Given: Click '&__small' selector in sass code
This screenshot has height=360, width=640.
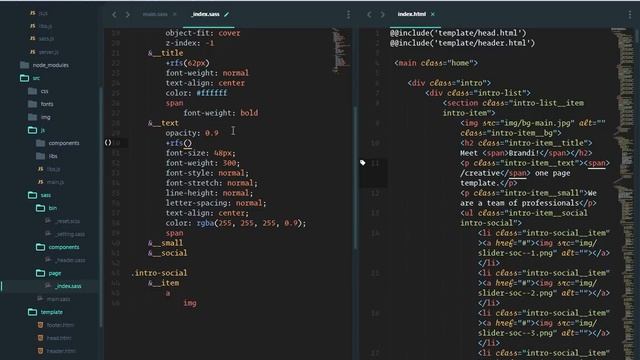Looking at the screenshot, I should coord(166,243).
